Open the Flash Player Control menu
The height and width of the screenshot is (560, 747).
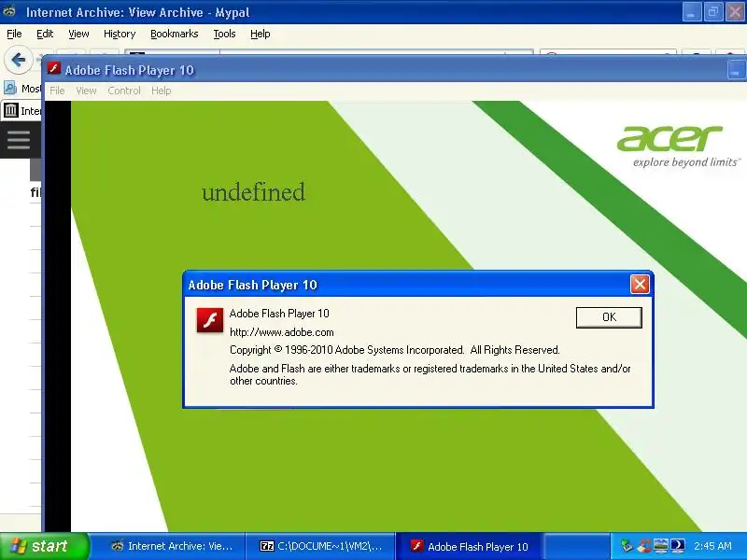pos(124,91)
